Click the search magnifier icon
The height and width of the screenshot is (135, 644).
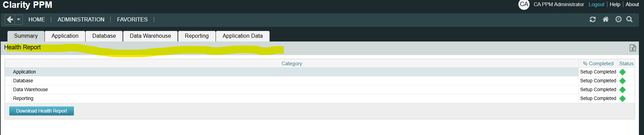coord(629,19)
